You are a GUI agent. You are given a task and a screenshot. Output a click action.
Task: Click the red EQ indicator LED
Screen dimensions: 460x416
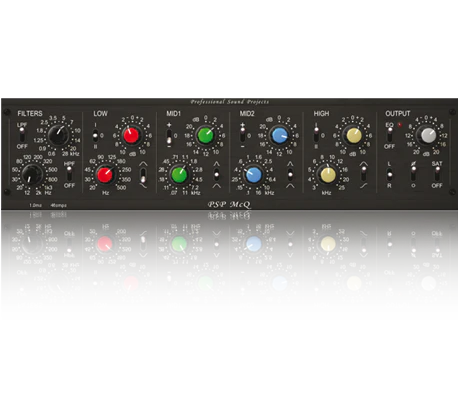coord(400,125)
